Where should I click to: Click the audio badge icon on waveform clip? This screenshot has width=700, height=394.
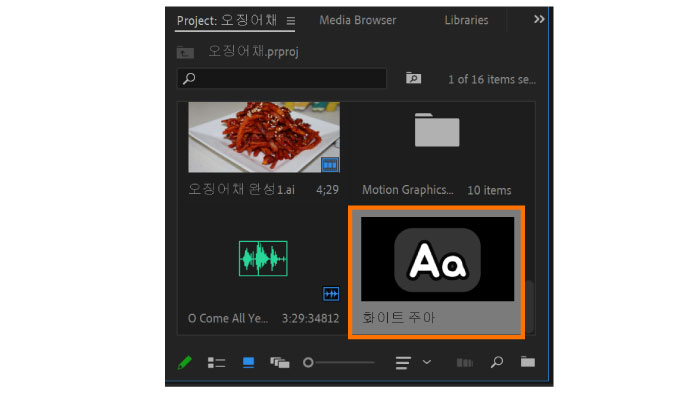331,294
